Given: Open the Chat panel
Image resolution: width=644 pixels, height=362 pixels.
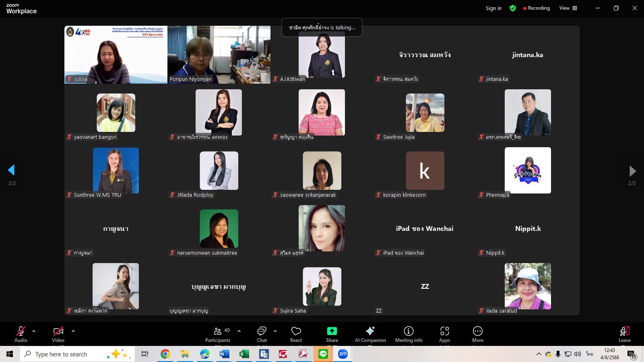Looking at the screenshot, I should 262,334.
